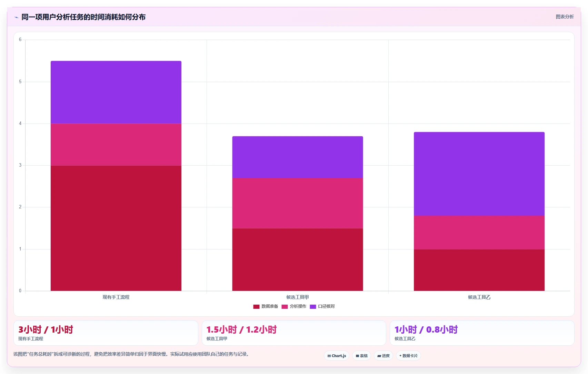Click the crimson 数据准备 segment of 候选工具甲
The image size is (588, 374).
(x=297, y=259)
